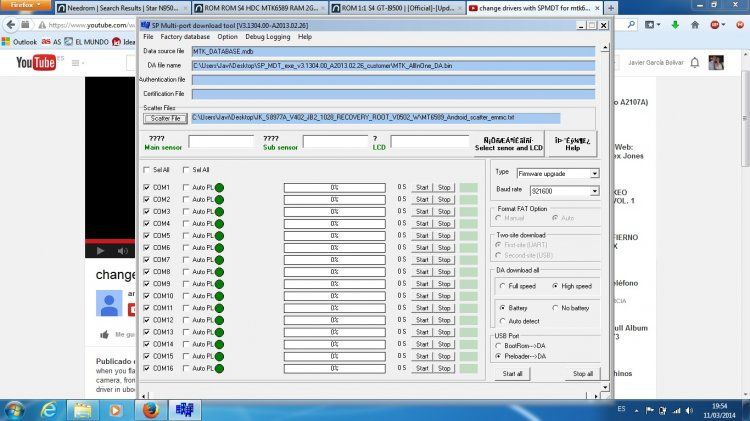Uncheck the COM1 checkbox
The image size is (750, 421).
pos(146,188)
